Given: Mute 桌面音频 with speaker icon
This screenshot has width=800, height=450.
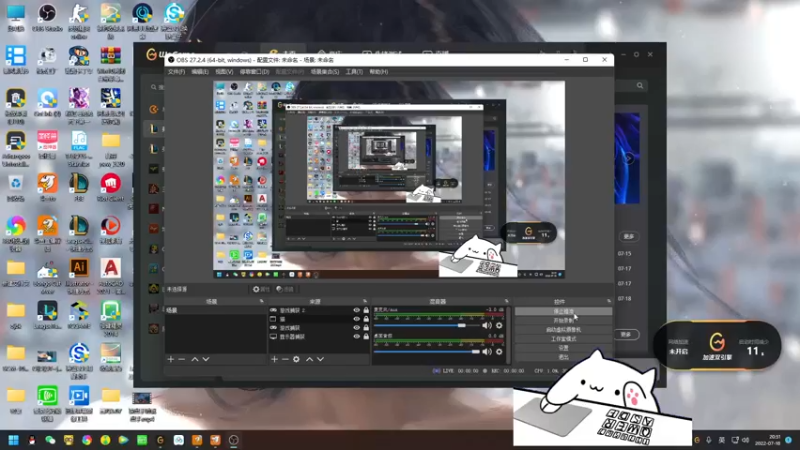Looking at the screenshot, I should pyautogui.click(x=487, y=352).
